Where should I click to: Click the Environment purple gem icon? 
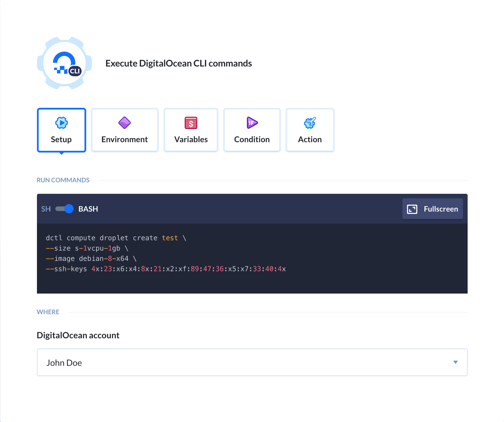point(125,123)
